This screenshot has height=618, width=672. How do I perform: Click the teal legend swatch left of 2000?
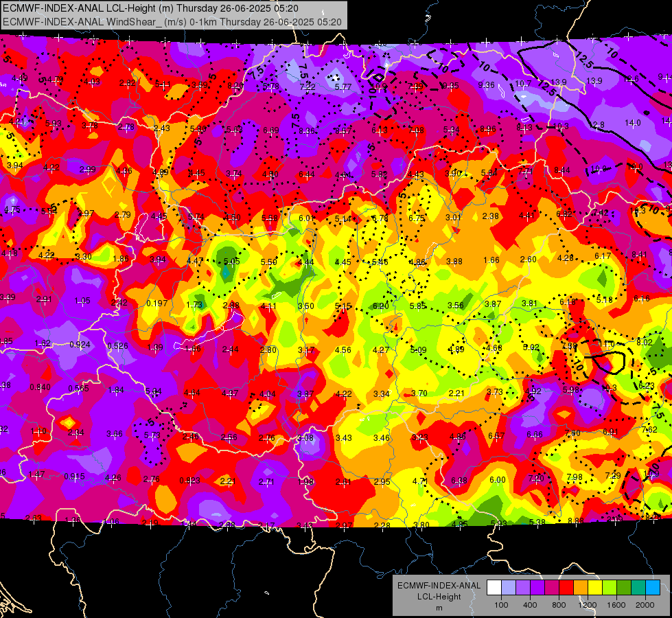point(638,588)
